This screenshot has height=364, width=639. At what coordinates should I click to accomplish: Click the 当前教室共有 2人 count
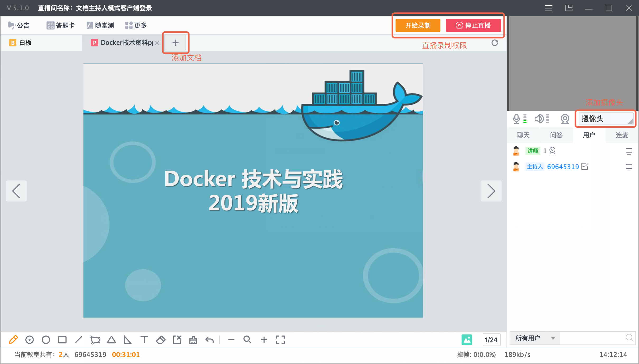pos(42,355)
